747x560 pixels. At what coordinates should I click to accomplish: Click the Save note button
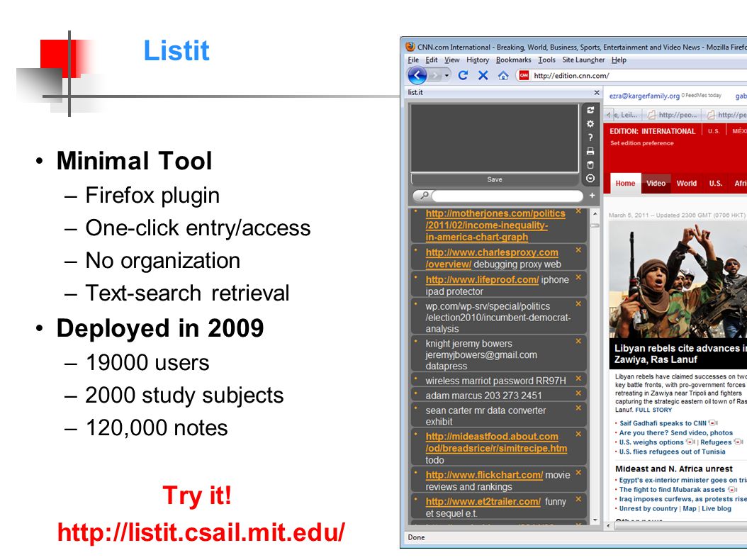click(495, 179)
